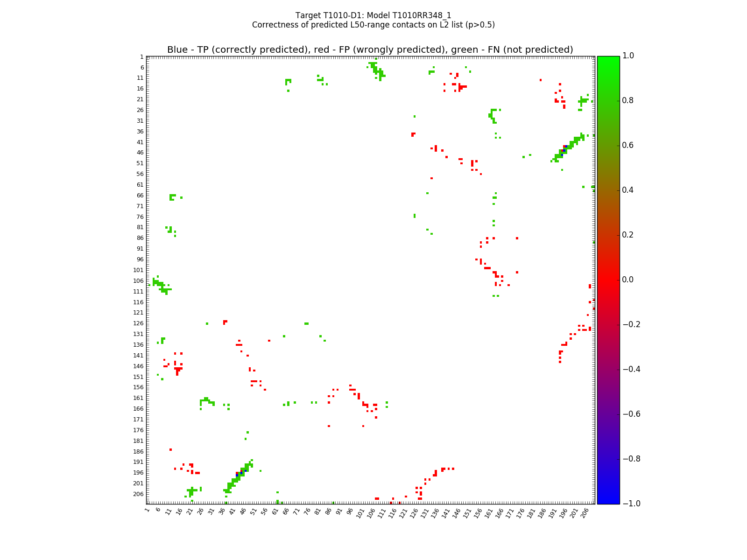
Task: Click the y-axis tick label 101
Action: [x=138, y=270]
